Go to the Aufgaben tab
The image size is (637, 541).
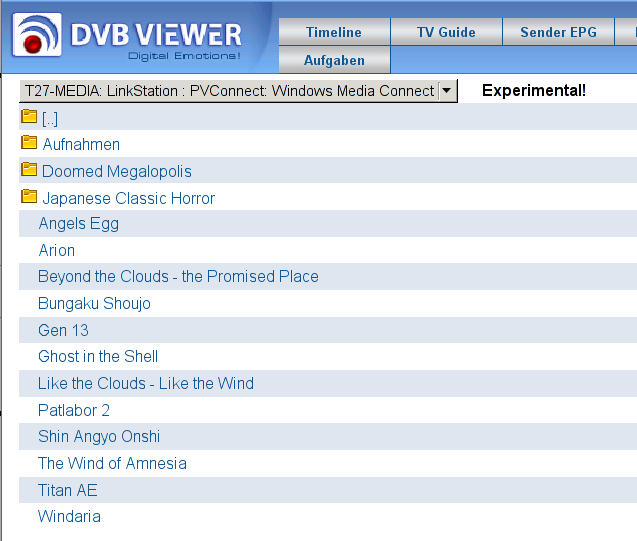pyautogui.click(x=334, y=60)
